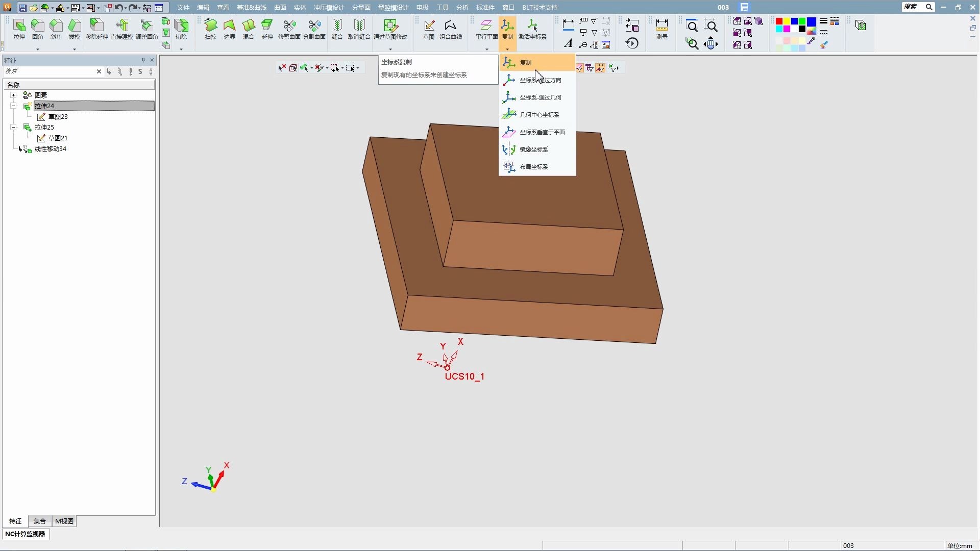The height and width of the screenshot is (551, 980).
Task: Choose 镜像坐标系 from the dropdown list
Action: click(x=533, y=149)
